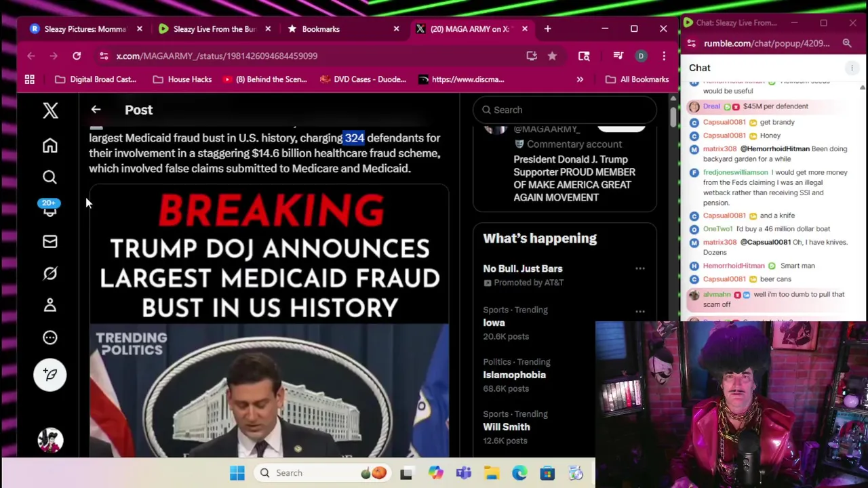Open Microsoft Teams from taskbar
This screenshot has width=868, height=488.
463,473
